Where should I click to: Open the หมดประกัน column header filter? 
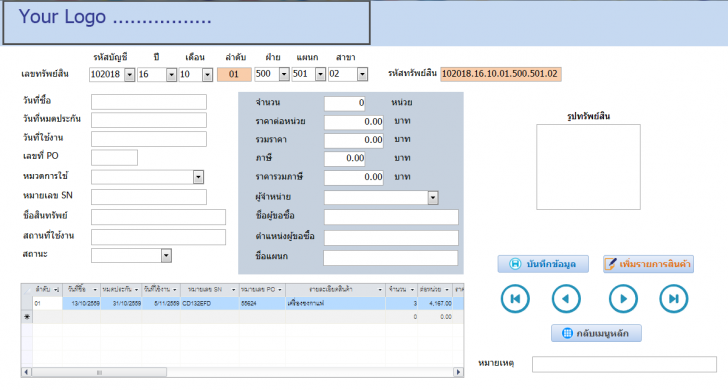click(136, 290)
